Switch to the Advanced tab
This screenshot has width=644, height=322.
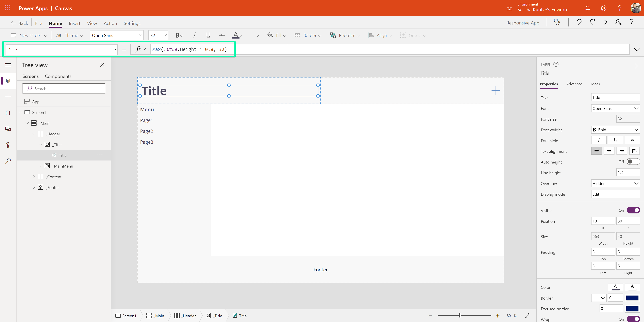coord(574,84)
